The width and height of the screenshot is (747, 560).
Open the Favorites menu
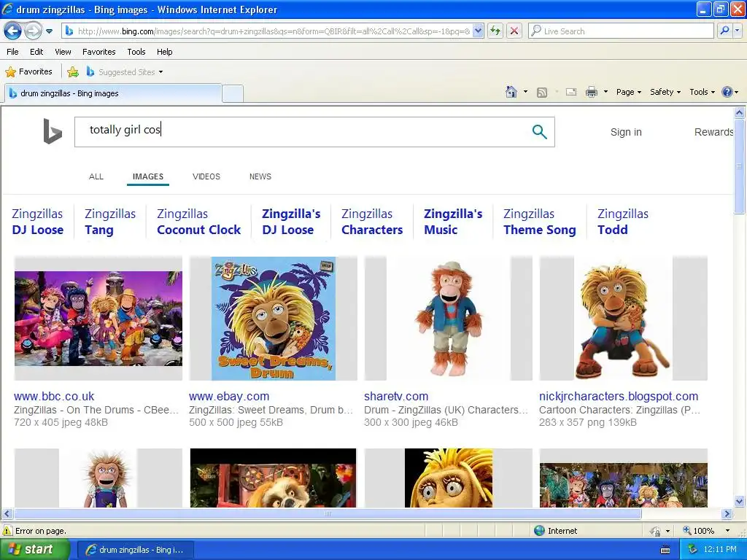click(x=99, y=52)
